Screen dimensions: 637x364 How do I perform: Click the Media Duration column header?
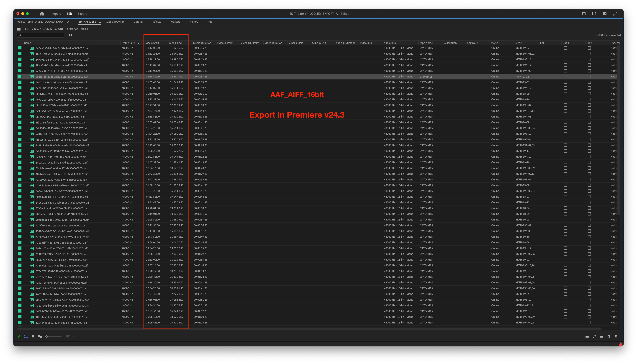202,43
